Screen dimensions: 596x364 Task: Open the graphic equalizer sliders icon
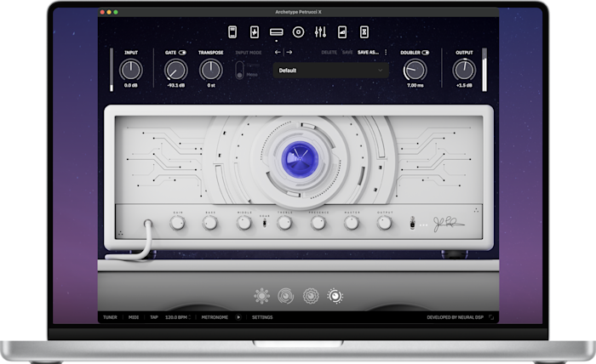pos(320,31)
